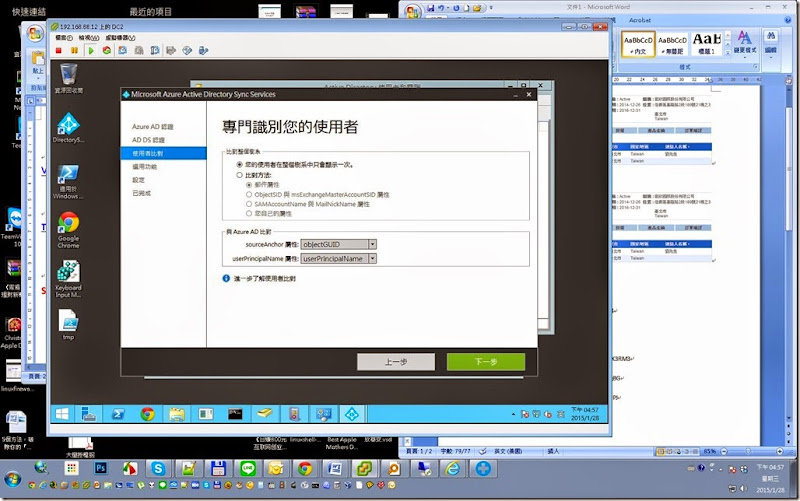Open Outlook from the host taskbar
This screenshot has width=800, height=501.
[276, 468]
